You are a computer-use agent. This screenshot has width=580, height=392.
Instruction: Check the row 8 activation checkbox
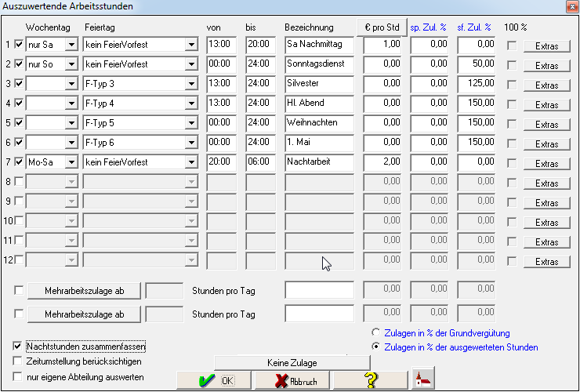pos(19,182)
